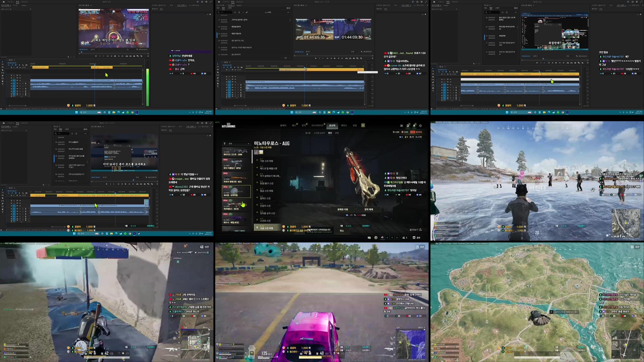Open Twitter from the Windows taskbar
Viewport: 644px width, 362px height.
123,112
